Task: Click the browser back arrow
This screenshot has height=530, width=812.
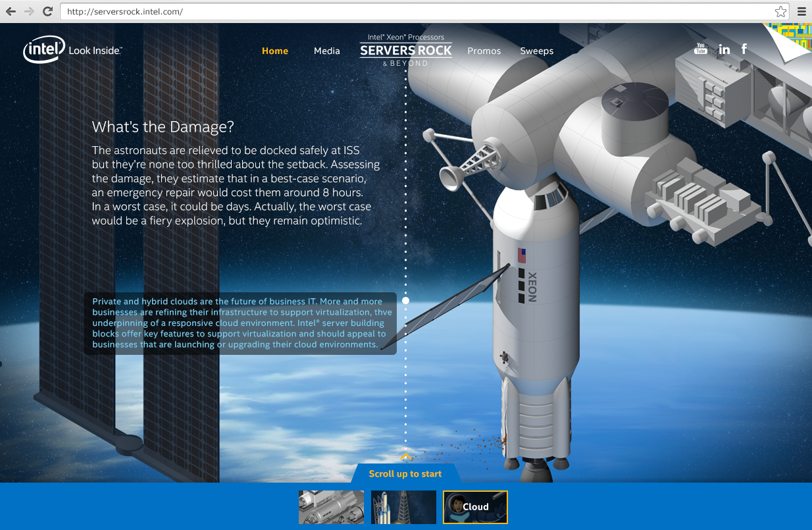Action: [x=11, y=11]
